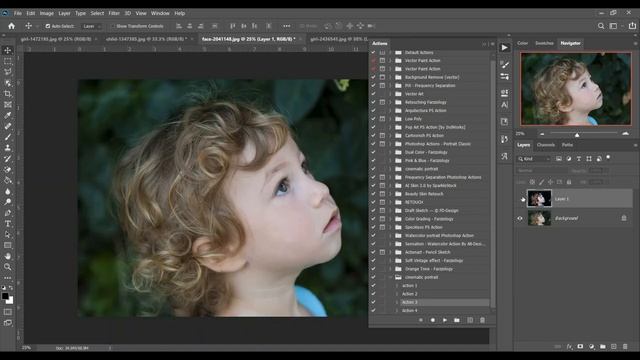Screen dimensions: 640x360
Task: Toggle checkmark for Vector Art set
Action: tap(373, 94)
